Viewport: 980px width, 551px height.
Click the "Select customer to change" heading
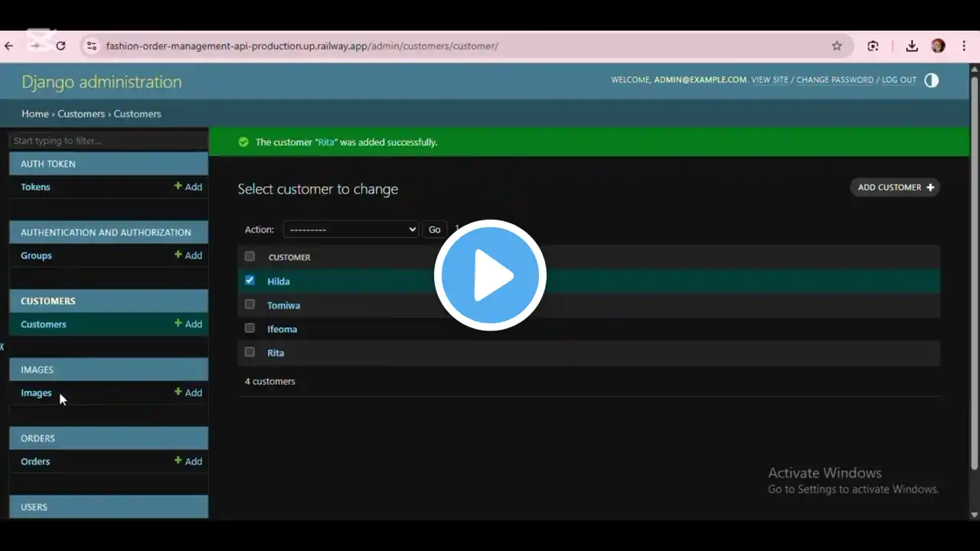[318, 189]
